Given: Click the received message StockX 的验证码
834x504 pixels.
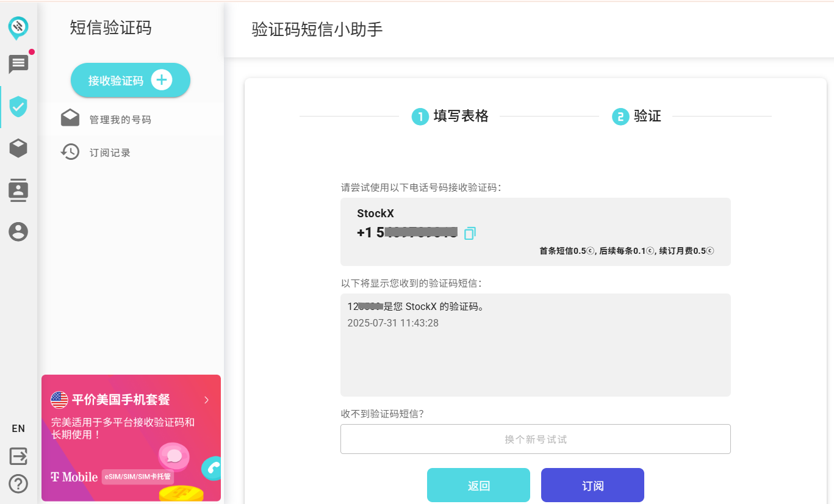Looking at the screenshot, I should 415,306.
